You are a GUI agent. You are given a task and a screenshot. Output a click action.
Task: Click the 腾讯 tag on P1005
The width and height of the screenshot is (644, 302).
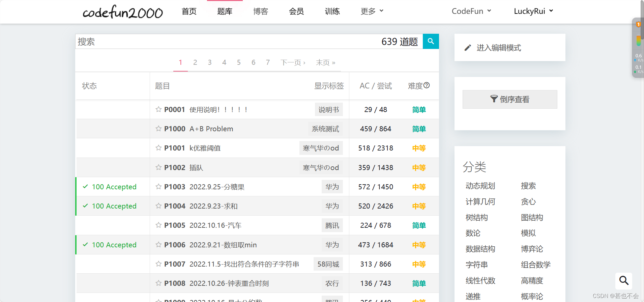tap(332, 225)
